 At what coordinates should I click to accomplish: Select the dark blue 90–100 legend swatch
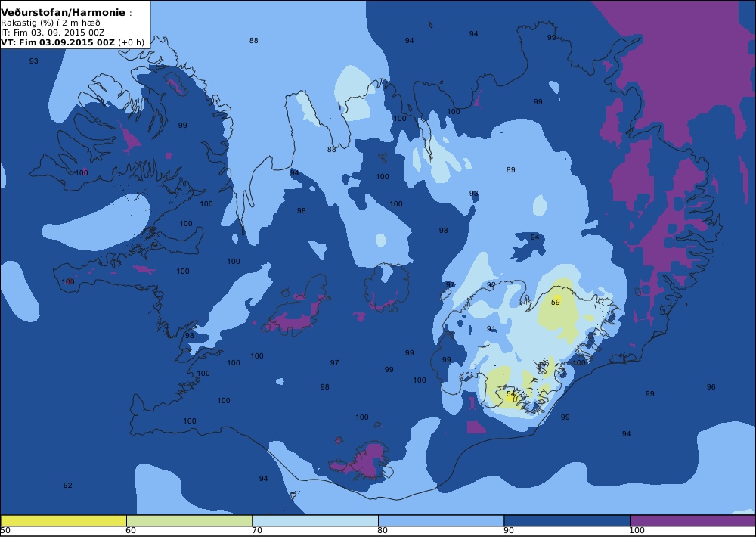567,520
